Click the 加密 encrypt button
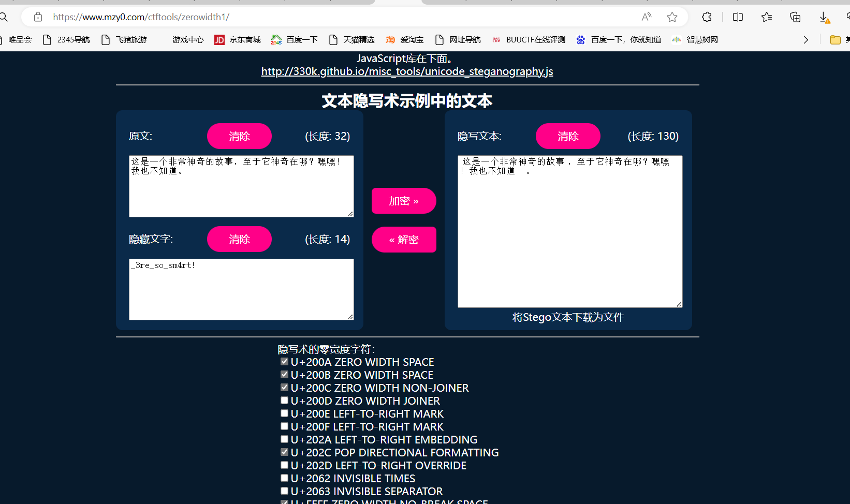The image size is (850, 504). coord(404,201)
